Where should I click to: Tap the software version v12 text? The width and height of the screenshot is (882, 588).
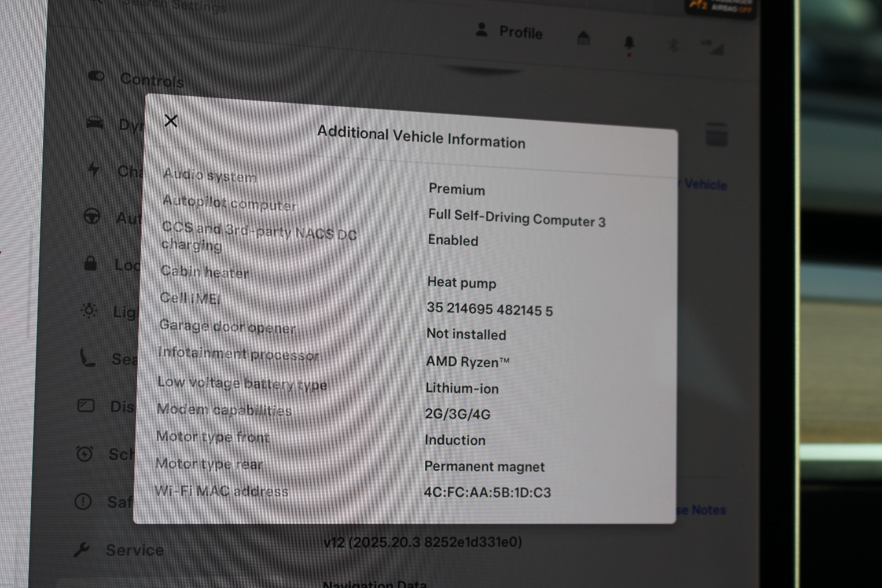[x=422, y=542]
